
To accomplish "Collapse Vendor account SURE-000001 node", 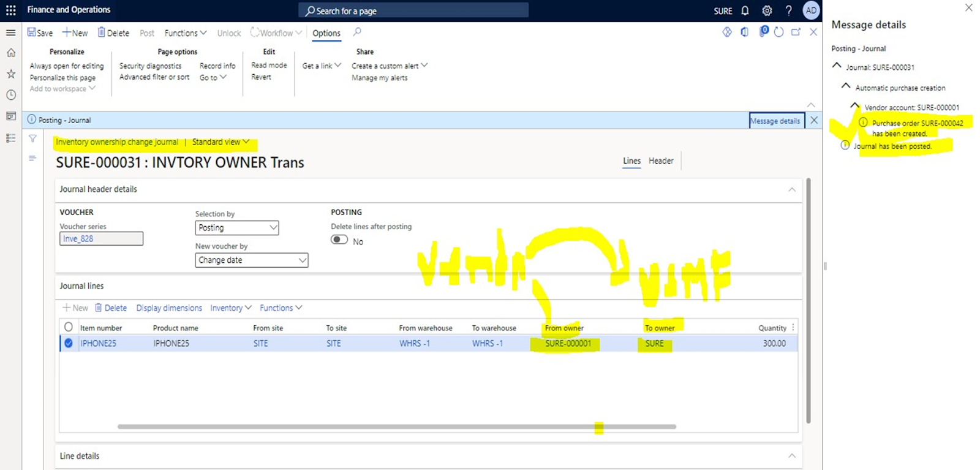I will tap(855, 105).
